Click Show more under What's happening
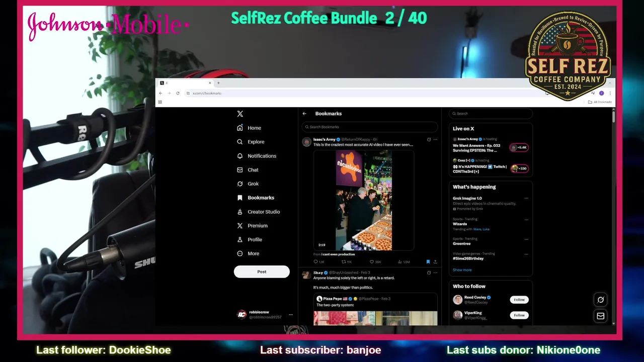The width and height of the screenshot is (644, 362). click(462, 270)
